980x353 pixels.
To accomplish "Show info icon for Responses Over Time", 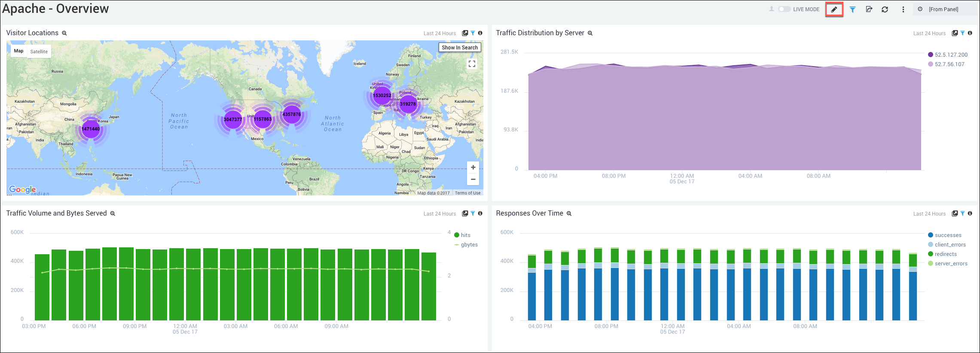I will (x=970, y=213).
